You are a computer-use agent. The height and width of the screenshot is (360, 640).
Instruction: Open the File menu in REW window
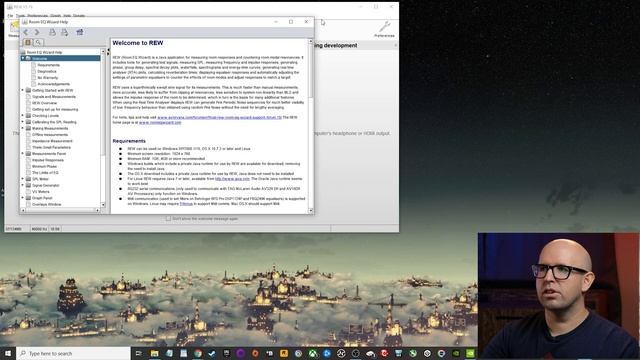pyautogui.click(x=10, y=16)
